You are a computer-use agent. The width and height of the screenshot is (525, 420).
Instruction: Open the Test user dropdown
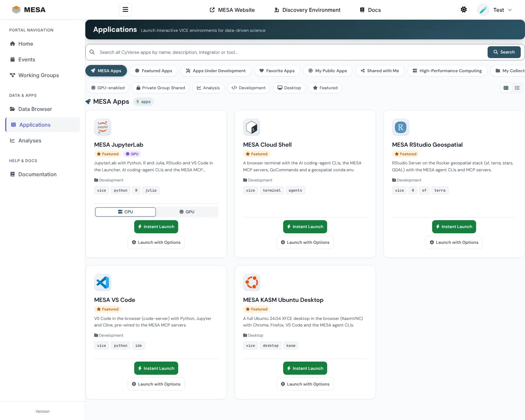(x=495, y=10)
